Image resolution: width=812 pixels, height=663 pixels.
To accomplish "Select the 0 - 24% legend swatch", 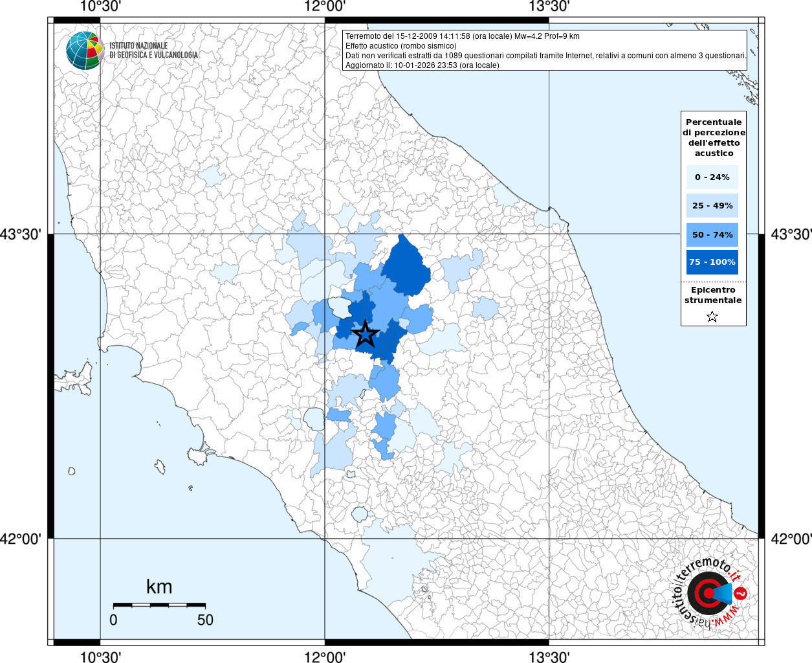I will click(712, 177).
